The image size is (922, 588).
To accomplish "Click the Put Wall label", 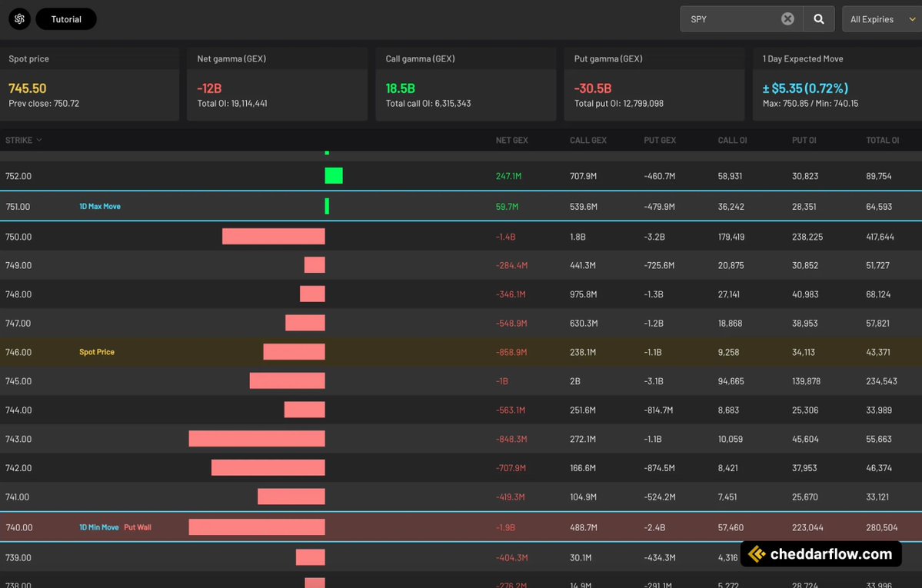I will tap(138, 527).
